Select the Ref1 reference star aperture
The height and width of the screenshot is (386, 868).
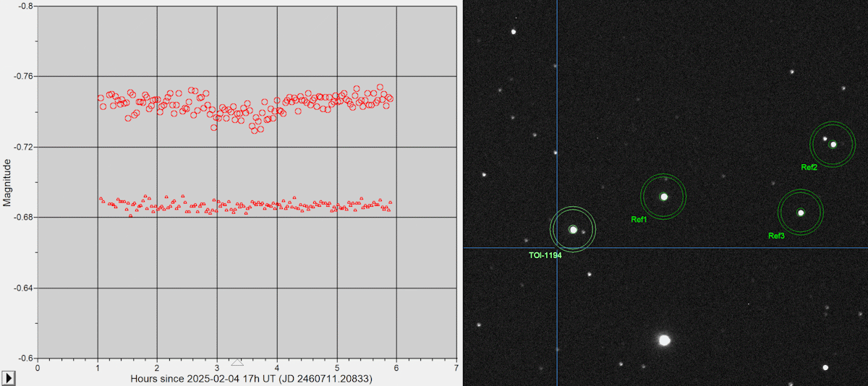[x=663, y=196]
